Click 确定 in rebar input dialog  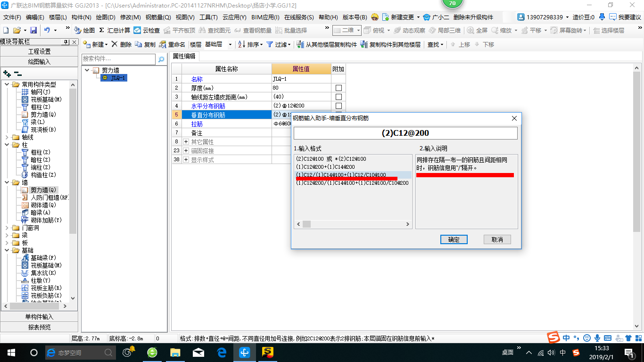(454, 239)
